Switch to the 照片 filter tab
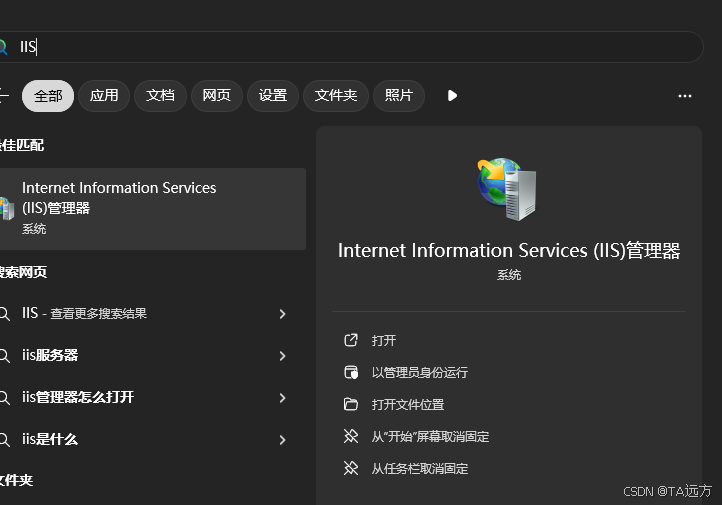This screenshot has height=505, width=722. click(399, 96)
